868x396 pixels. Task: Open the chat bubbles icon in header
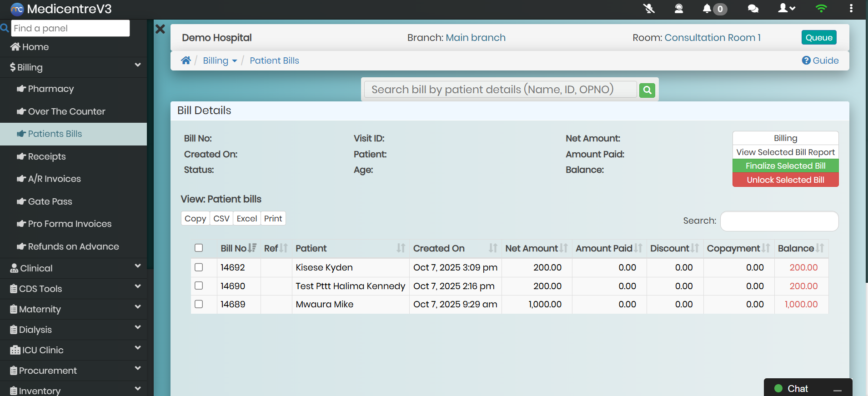[753, 9]
